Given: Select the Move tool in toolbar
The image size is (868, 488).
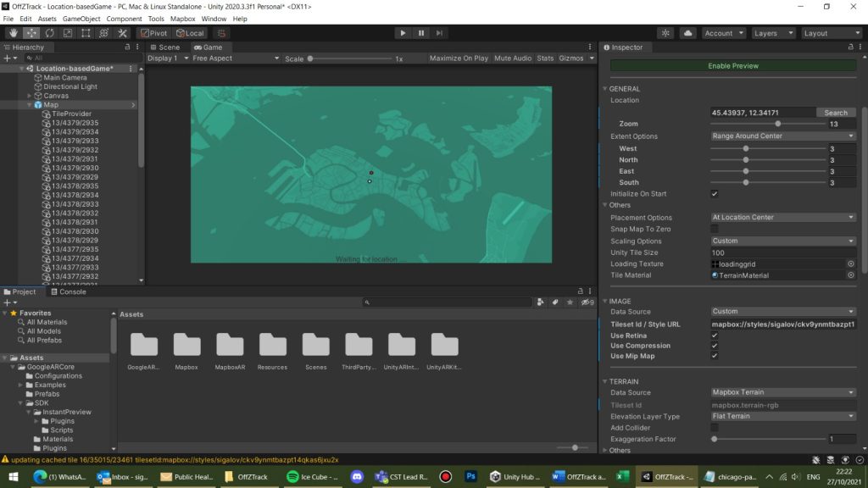Looking at the screenshot, I should [x=31, y=33].
